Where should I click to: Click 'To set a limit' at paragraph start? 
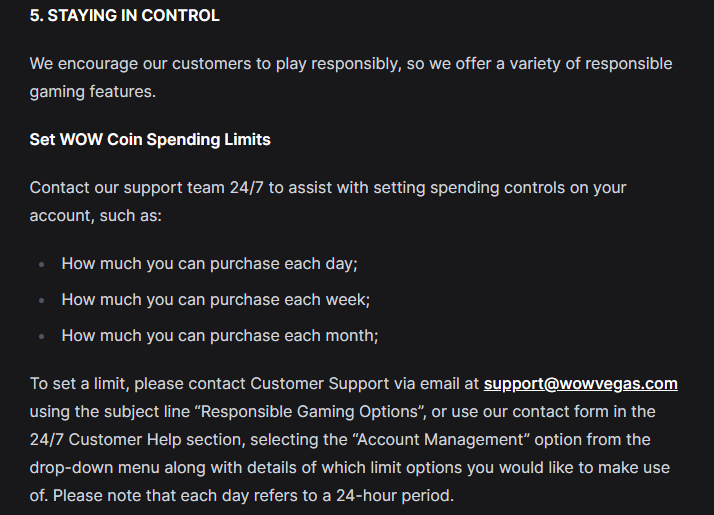click(79, 384)
